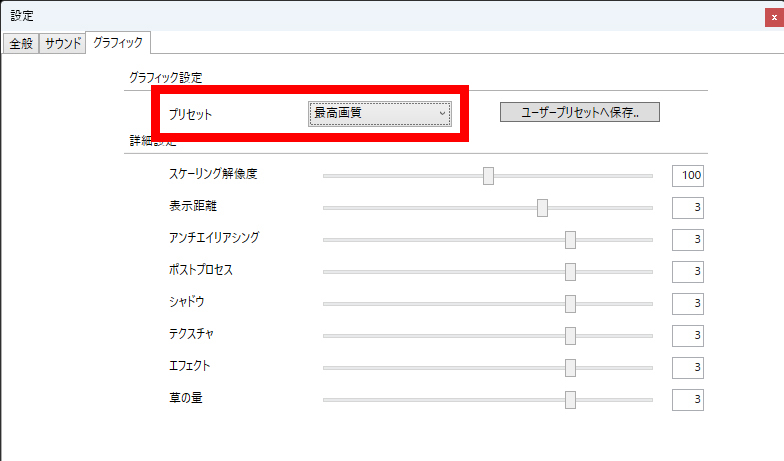Click the アンチエイリアシング value field
Image resolution: width=784 pixels, height=461 pixels.
[x=688, y=240]
